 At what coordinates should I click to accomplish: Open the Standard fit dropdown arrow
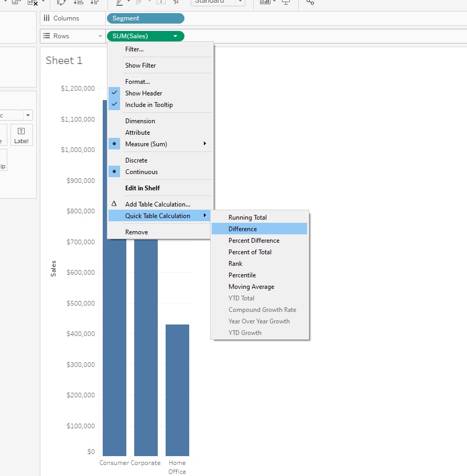click(x=241, y=2)
